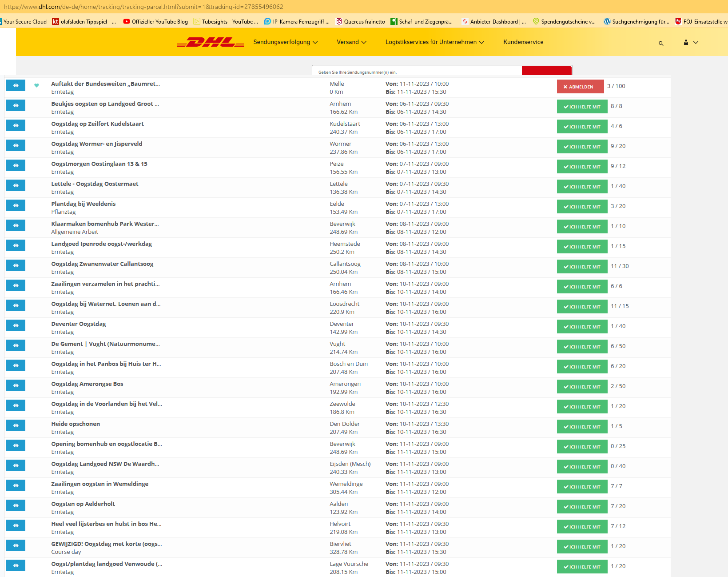View details eye icon for De Gement Vught
Screen dimensions: 728x577
click(16, 345)
